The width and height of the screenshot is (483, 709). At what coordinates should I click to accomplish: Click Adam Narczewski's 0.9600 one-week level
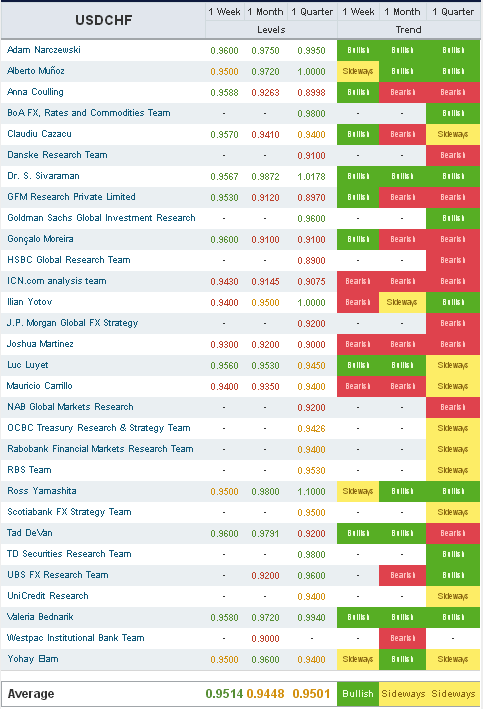tap(224, 51)
